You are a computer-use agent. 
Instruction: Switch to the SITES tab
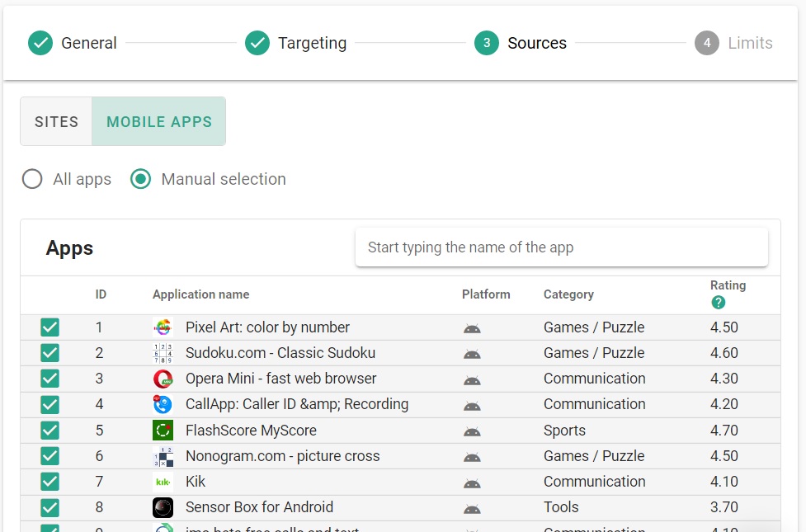tap(55, 121)
